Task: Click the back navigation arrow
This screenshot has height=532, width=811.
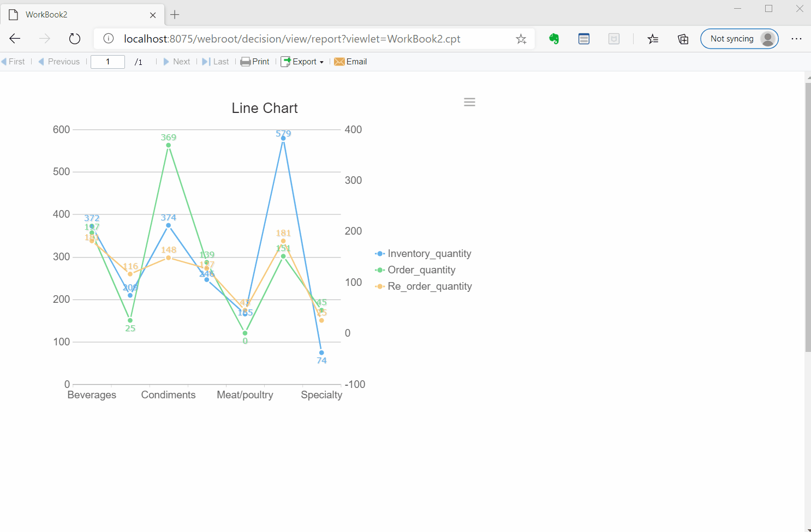Action: tap(15, 39)
